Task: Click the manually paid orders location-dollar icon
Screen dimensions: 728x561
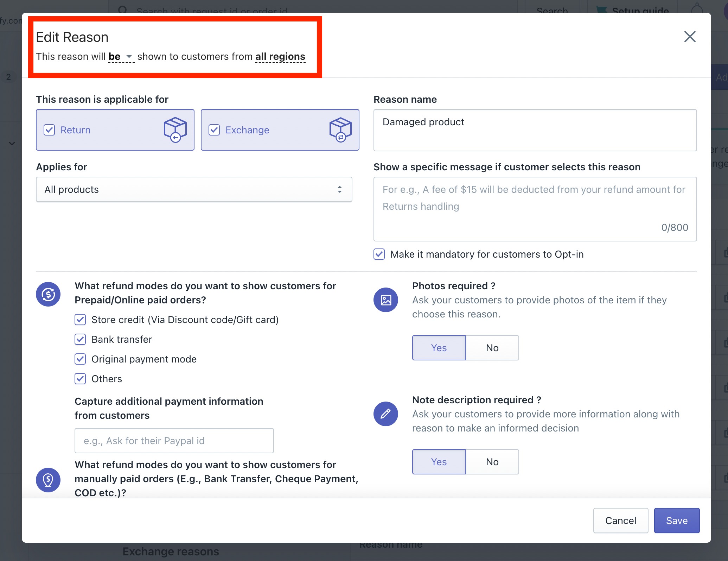Action: (48, 480)
